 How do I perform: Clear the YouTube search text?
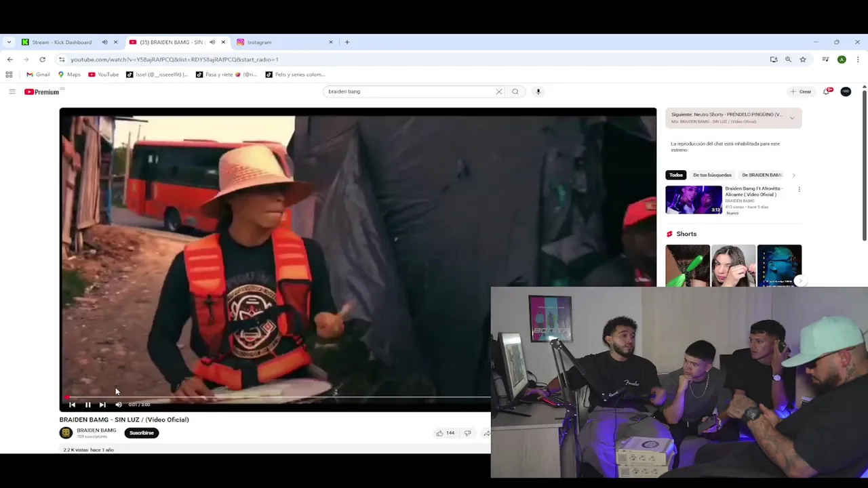tap(499, 91)
